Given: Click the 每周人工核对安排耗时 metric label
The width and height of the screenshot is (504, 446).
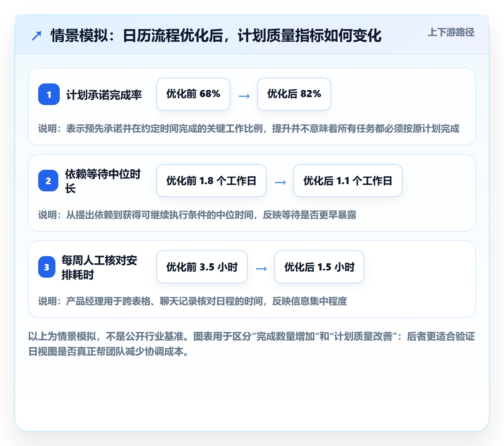Looking at the screenshot, I should [x=99, y=267].
